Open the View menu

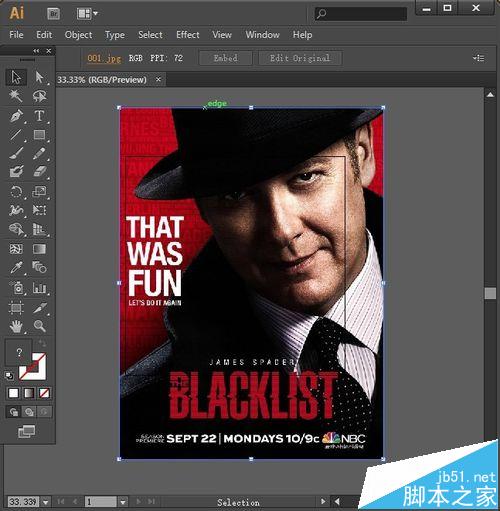222,35
